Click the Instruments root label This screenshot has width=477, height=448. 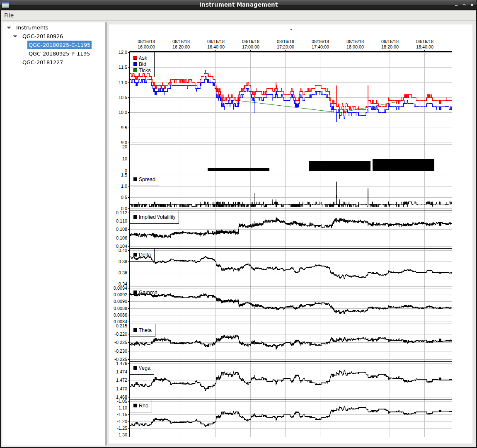click(x=32, y=27)
